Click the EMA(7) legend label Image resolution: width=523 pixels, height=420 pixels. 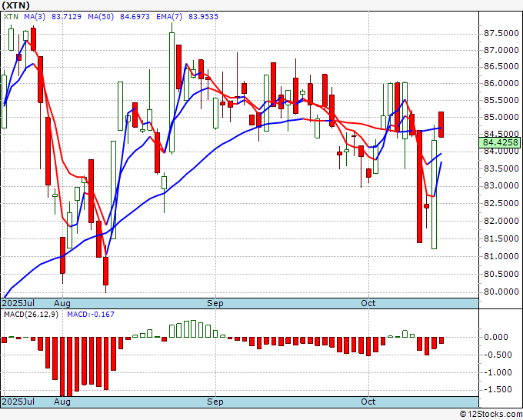(169, 16)
